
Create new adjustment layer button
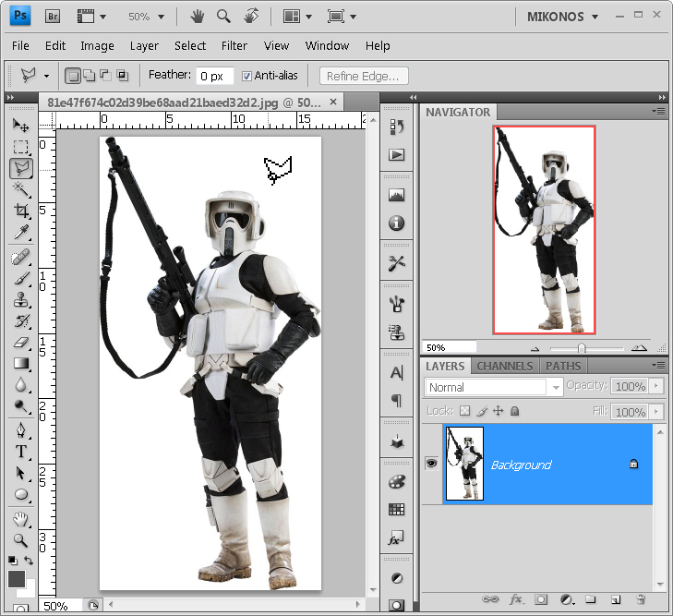point(567,599)
